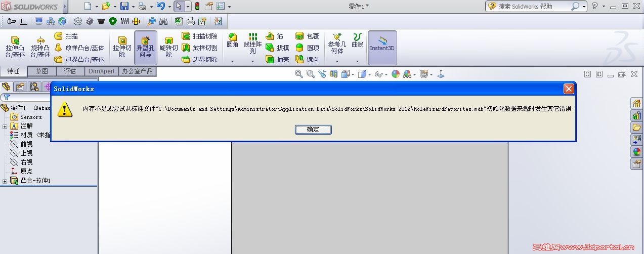Click the 拉伸切除 extruded cut tool

click(x=122, y=47)
